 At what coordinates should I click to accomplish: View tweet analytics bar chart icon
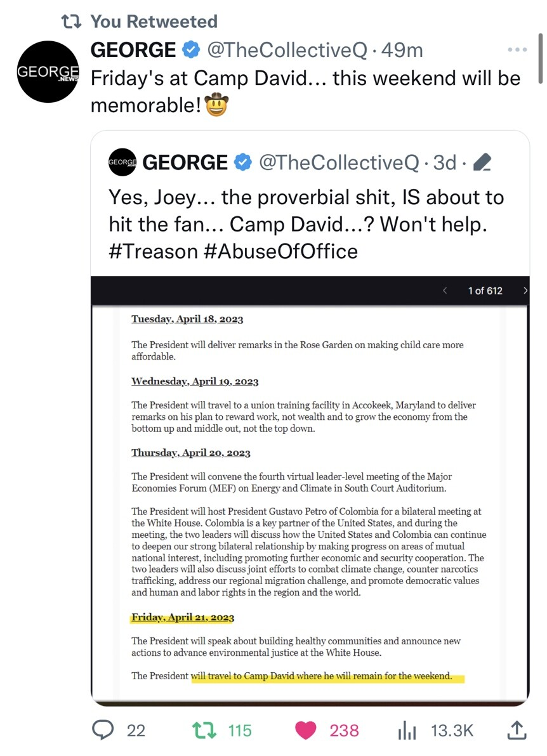[x=407, y=731]
